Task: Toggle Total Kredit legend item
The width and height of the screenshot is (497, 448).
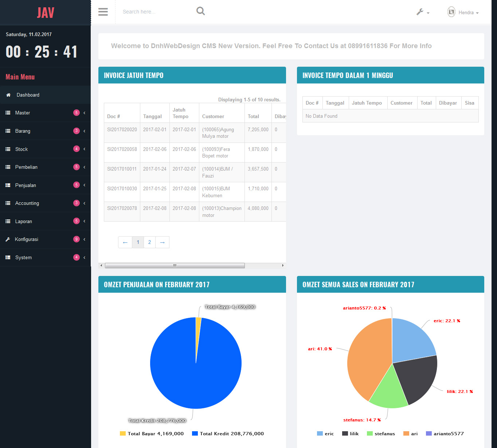Action: [228, 433]
